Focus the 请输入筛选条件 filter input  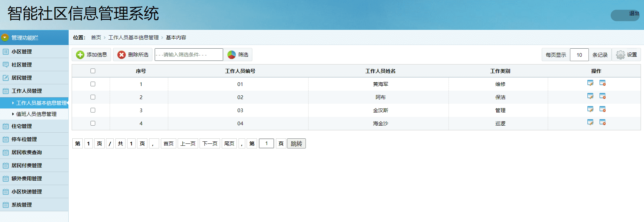189,55
